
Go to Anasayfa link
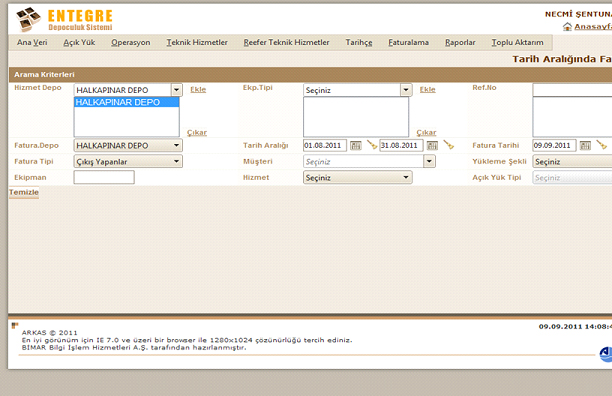pyautogui.click(x=593, y=27)
